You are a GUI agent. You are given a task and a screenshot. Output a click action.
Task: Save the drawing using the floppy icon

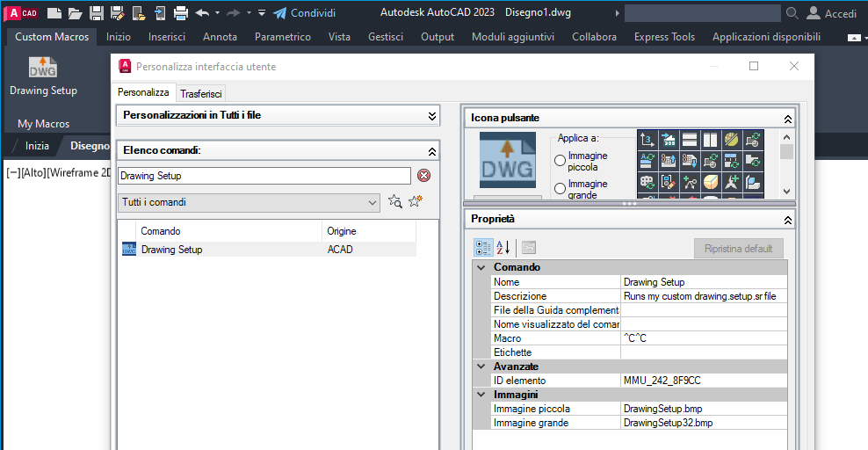[97, 12]
